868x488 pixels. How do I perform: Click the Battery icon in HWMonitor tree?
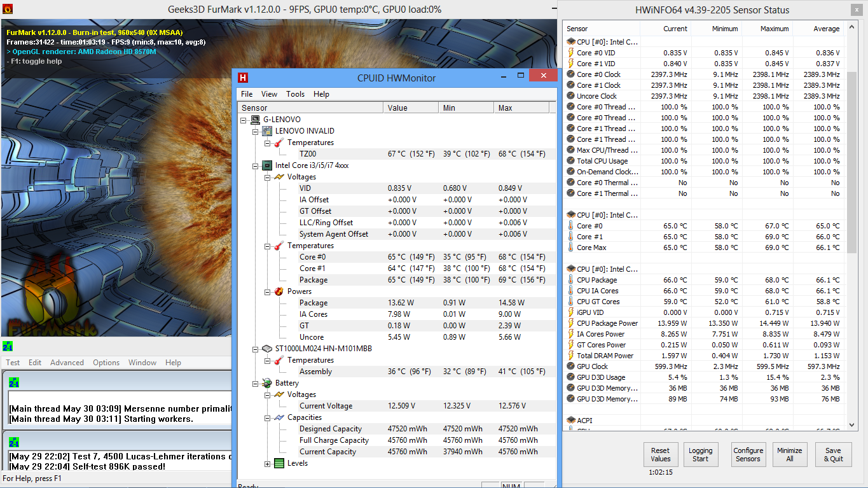pos(267,383)
